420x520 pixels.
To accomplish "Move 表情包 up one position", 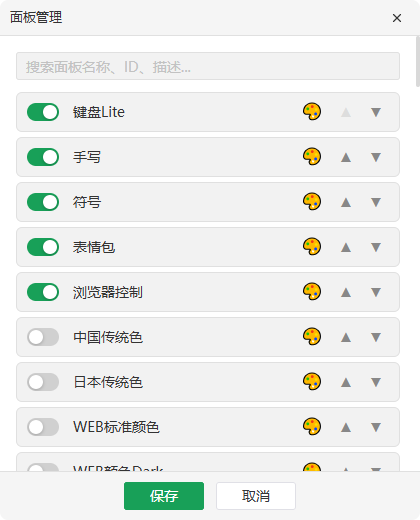I will coord(346,247).
